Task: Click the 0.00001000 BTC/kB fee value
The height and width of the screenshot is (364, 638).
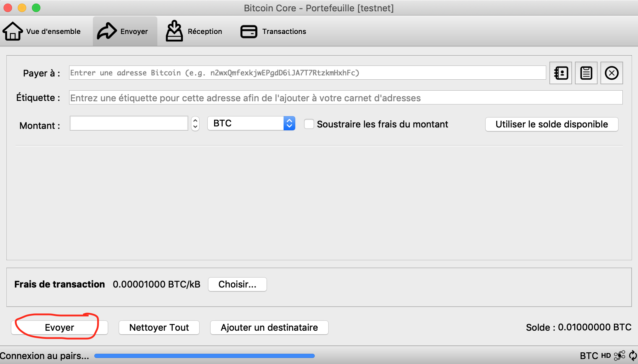Action: click(157, 284)
